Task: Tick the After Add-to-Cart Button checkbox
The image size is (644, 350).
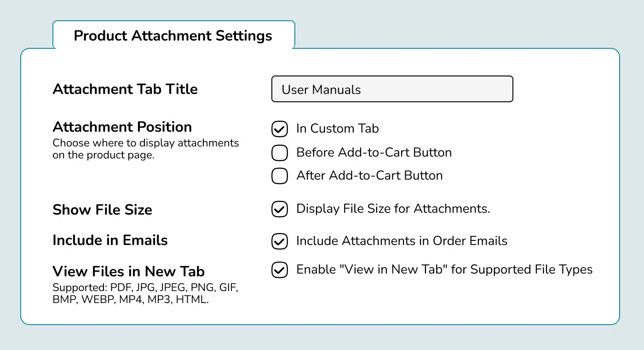Action: point(280,176)
